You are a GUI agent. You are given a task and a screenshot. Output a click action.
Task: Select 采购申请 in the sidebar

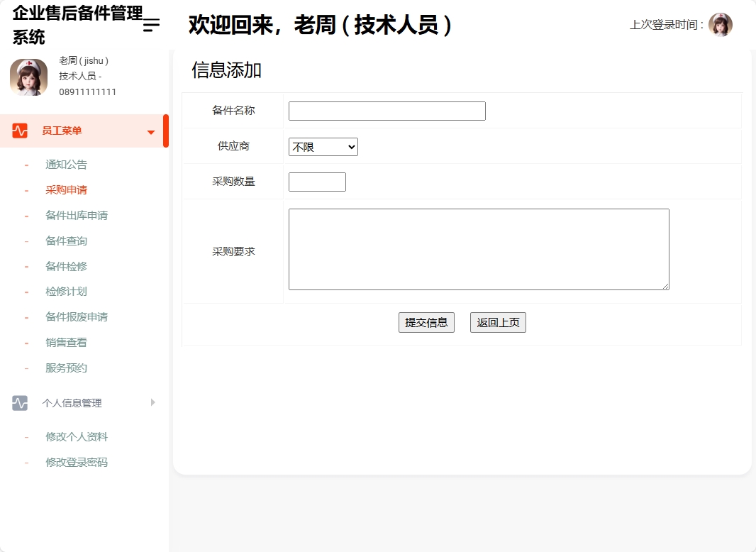66,189
